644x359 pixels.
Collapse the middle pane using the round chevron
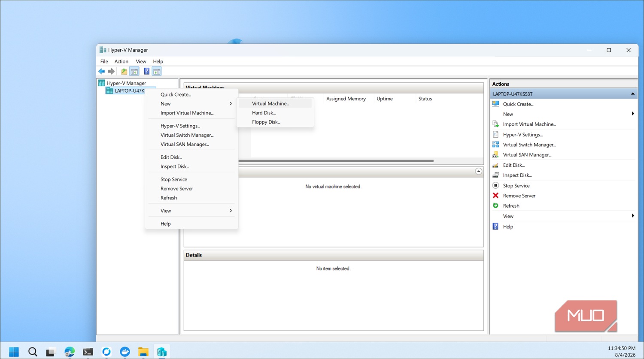[479, 171]
